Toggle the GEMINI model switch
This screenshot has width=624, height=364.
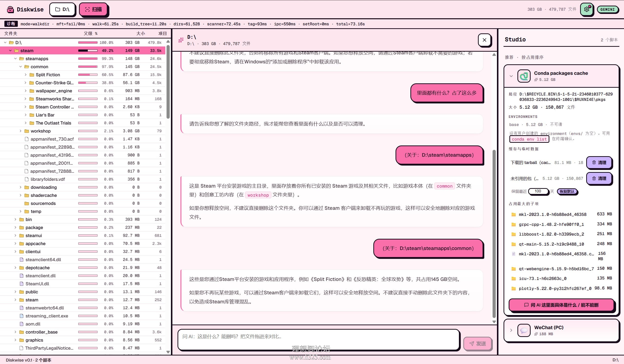[x=607, y=10]
